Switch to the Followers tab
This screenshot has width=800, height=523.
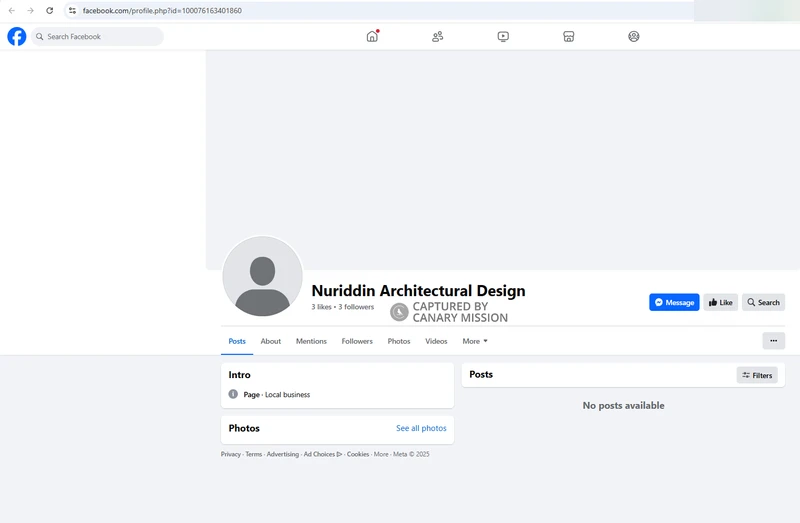coord(357,341)
